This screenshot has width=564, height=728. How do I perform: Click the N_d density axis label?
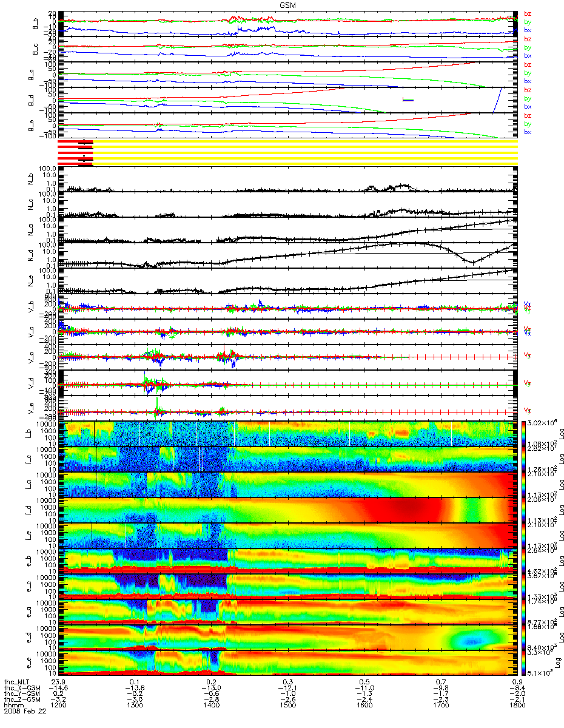pos(30,255)
